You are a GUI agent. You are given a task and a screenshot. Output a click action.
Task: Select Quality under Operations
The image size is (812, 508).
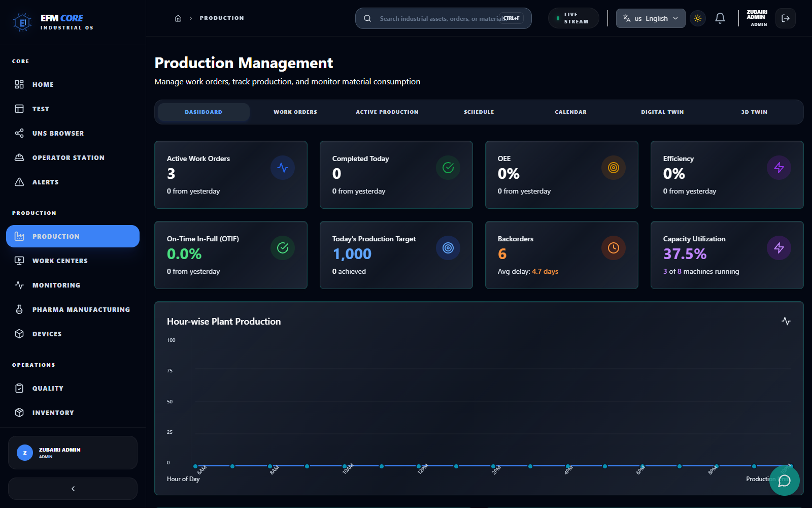47,388
